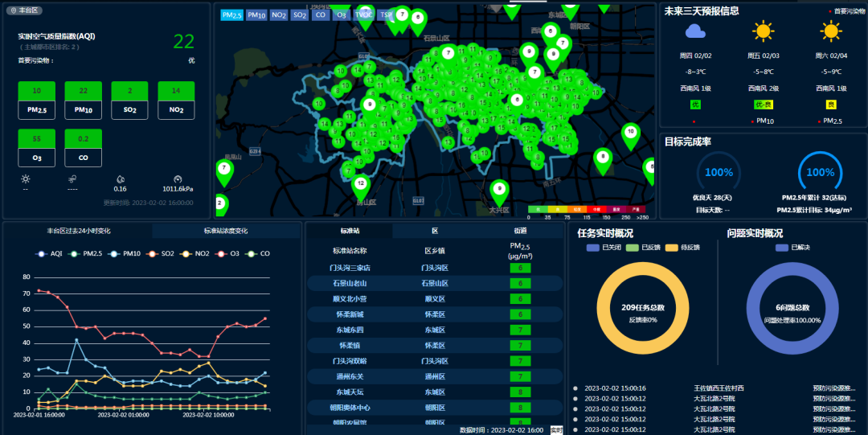Click the air pressure gauge icon
Screen dimensions: 868x435
pos(178,178)
